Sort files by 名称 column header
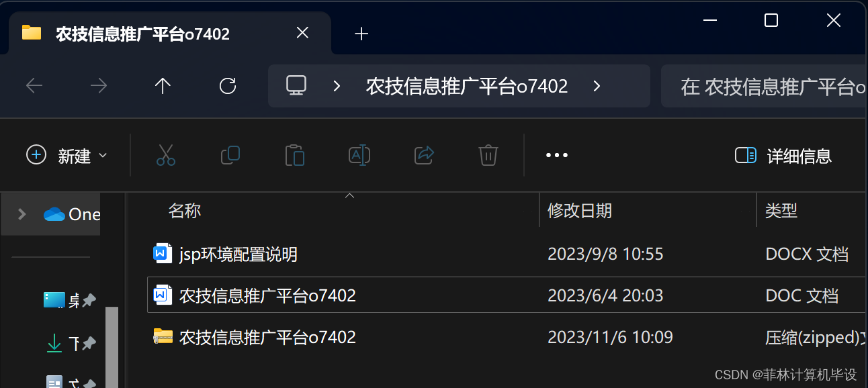 [185, 211]
